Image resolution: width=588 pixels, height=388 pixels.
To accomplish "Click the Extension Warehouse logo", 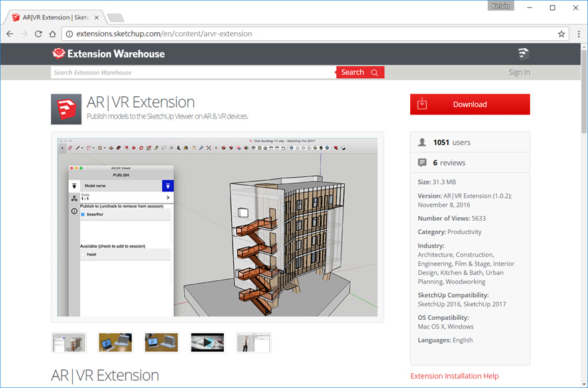I will point(108,54).
